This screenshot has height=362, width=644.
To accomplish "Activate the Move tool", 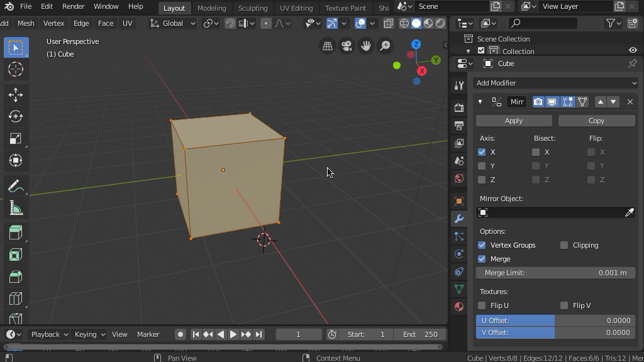I will coord(16,94).
